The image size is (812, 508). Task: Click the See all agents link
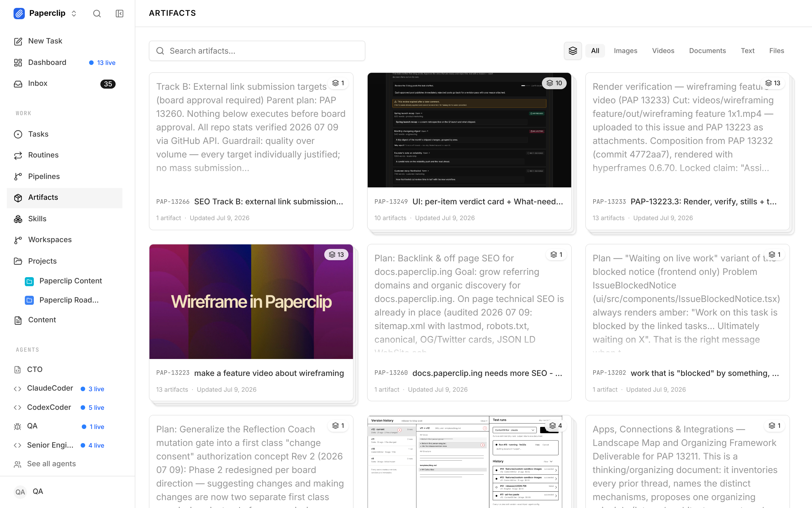[51, 464]
